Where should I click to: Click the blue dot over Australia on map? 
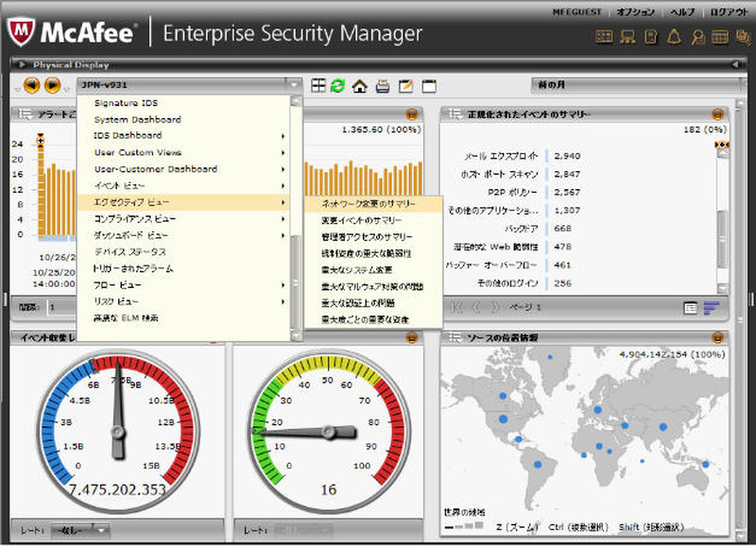click(x=704, y=463)
